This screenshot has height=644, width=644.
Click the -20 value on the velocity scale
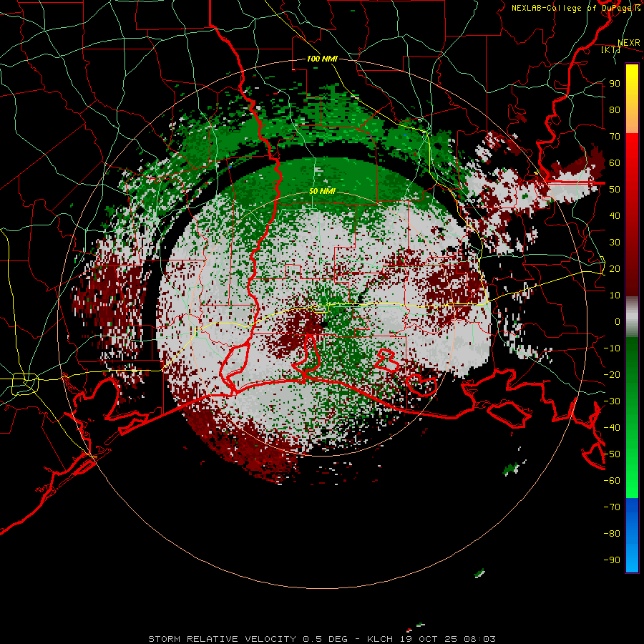click(612, 375)
